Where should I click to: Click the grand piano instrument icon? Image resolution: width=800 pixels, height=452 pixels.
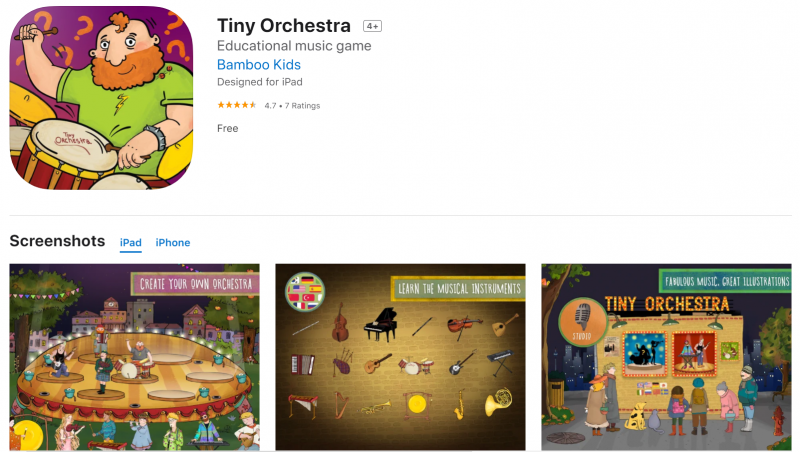pos(381,324)
